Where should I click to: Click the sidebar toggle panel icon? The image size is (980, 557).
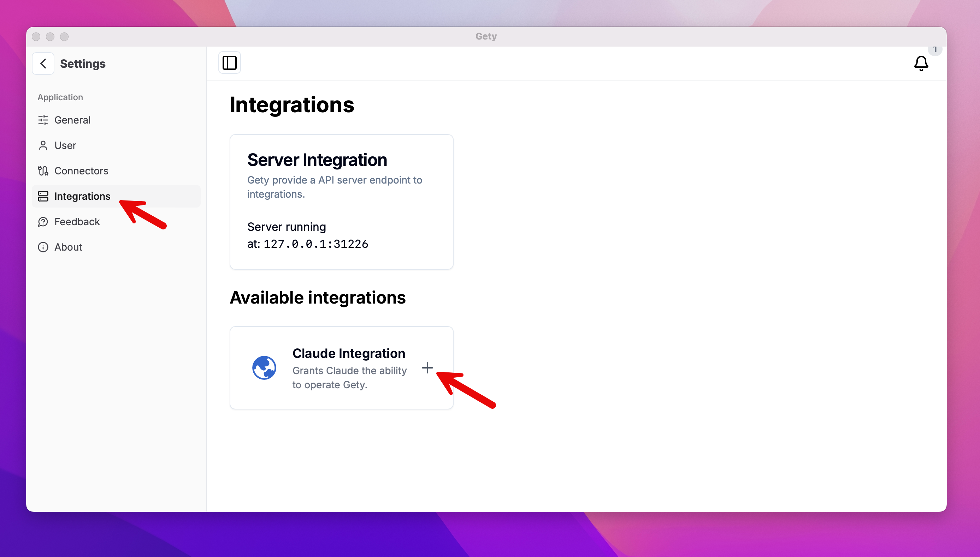(230, 62)
